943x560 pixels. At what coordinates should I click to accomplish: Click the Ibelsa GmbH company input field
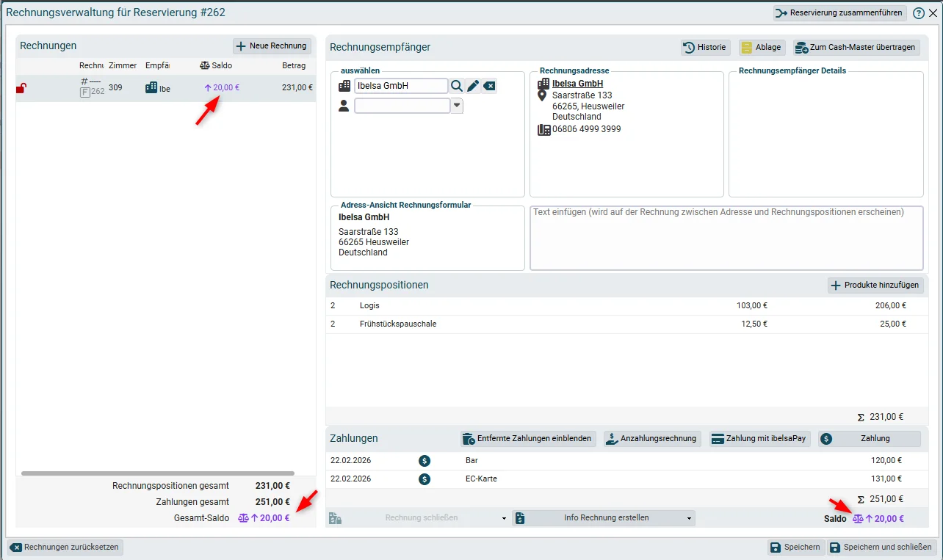(x=401, y=86)
